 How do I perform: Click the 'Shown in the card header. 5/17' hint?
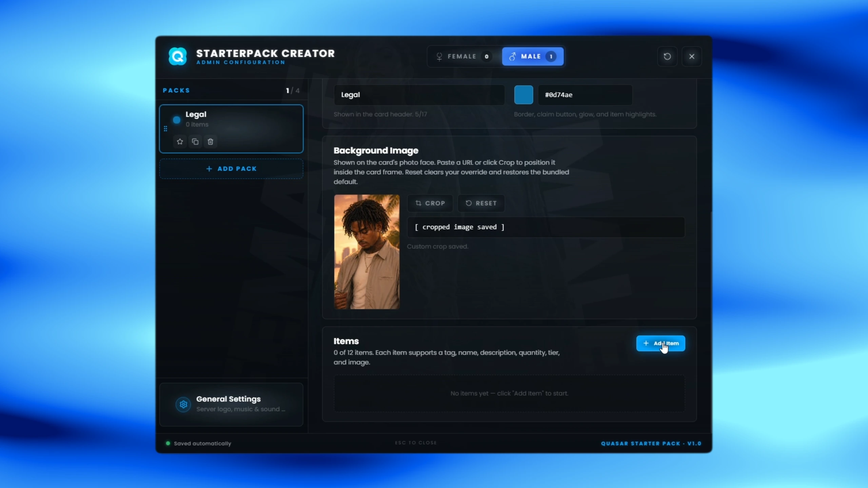(380, 114)
